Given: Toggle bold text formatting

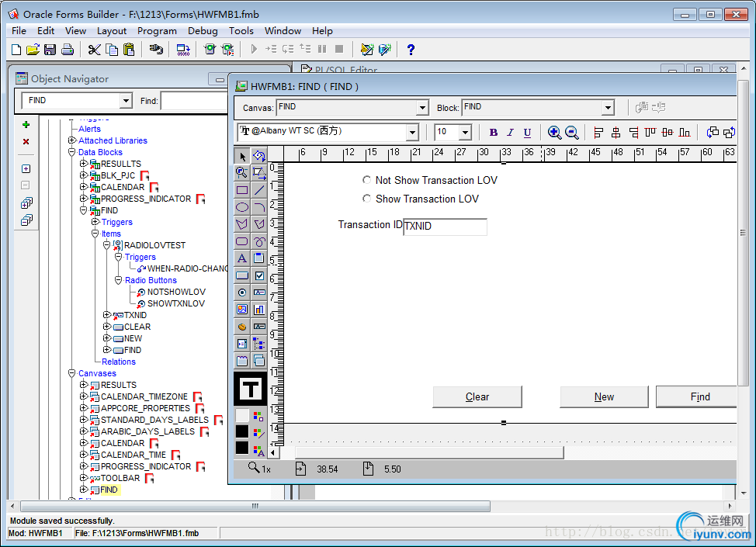Looking at the screenshot, I should pyautogui.click(x=493, y=133).
